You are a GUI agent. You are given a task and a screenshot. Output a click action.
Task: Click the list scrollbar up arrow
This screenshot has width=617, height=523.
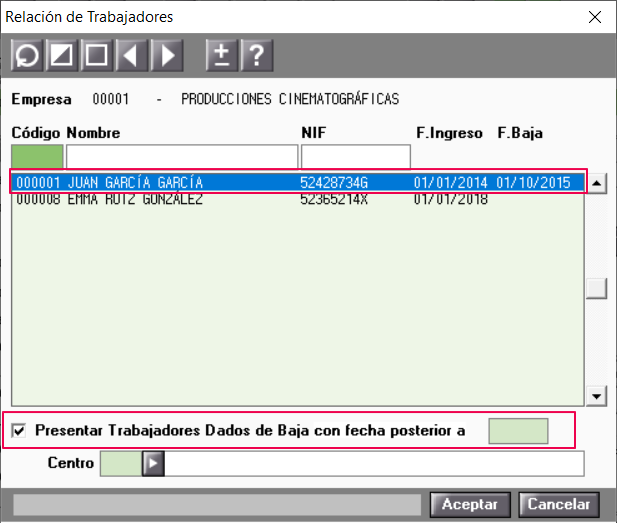597,183
